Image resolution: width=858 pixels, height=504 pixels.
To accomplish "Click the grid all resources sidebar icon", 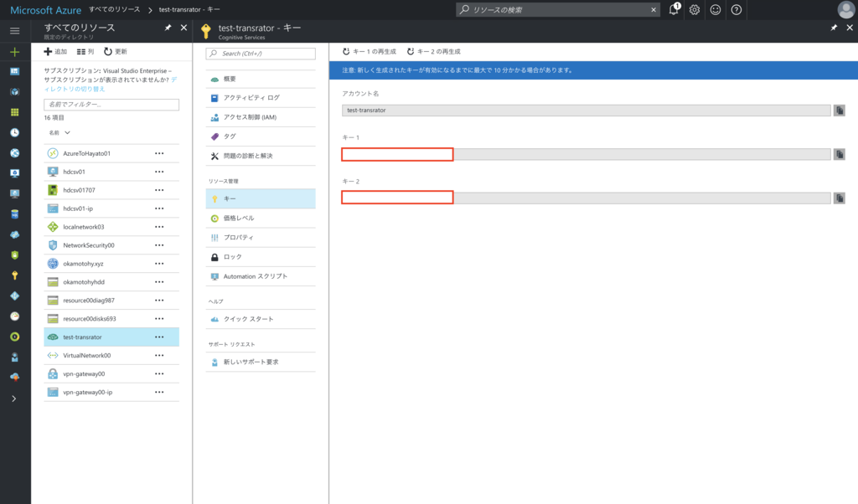I will (x=15, y=112).
